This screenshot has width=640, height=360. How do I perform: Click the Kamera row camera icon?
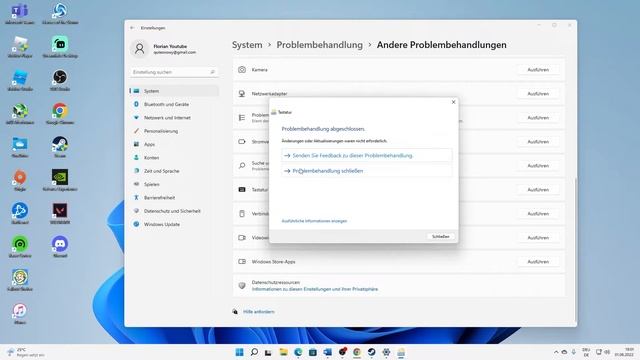242,70
